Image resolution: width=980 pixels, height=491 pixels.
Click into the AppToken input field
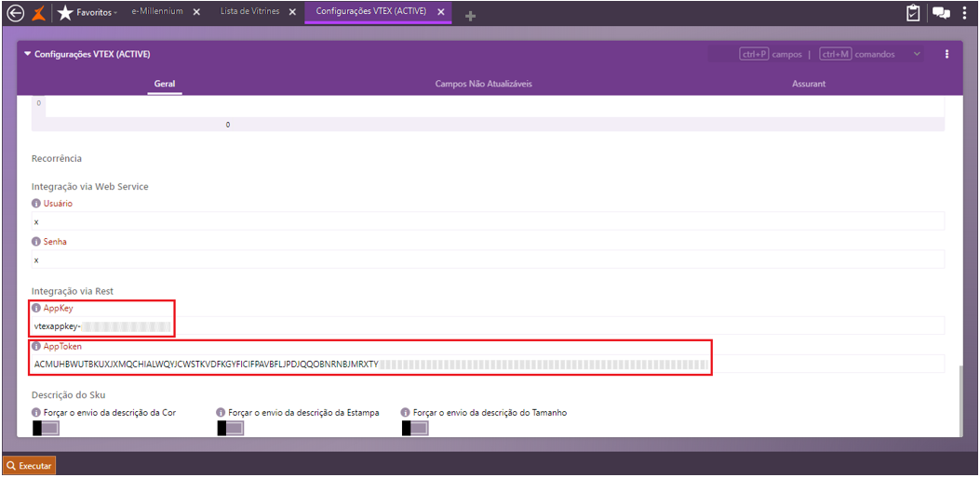[x=488, y=364]
